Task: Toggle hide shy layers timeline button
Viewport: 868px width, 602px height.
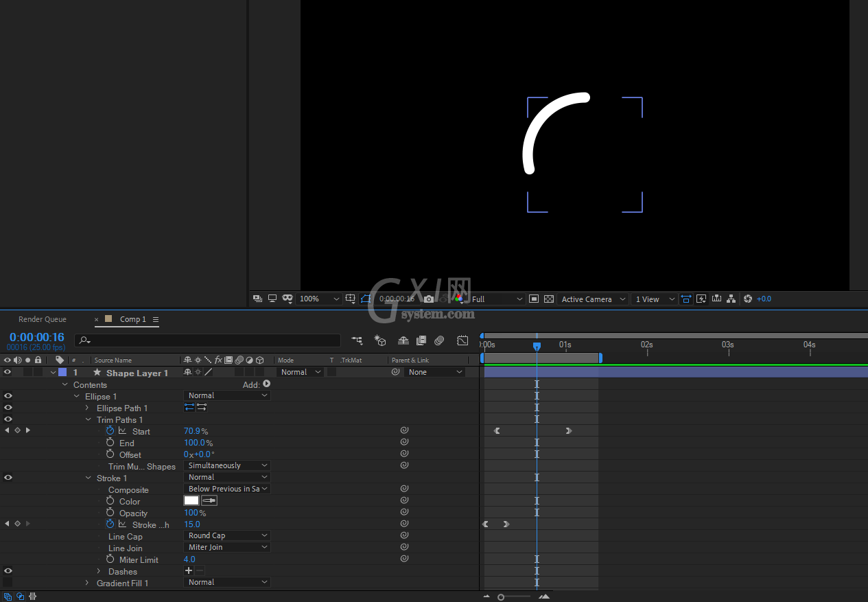Action: click(x=403, y=340)
